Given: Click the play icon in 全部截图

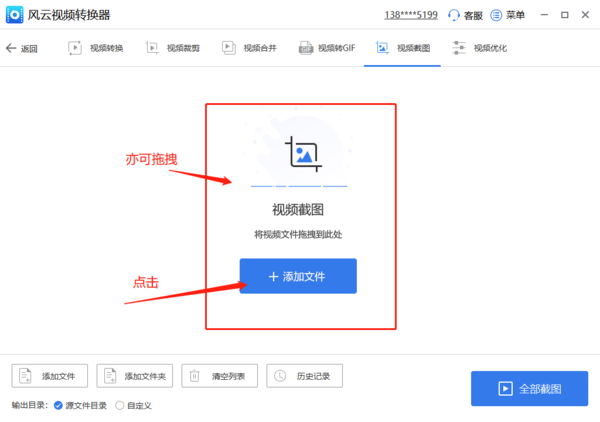Looking at the screenshot, I should [x=505, y=389].
